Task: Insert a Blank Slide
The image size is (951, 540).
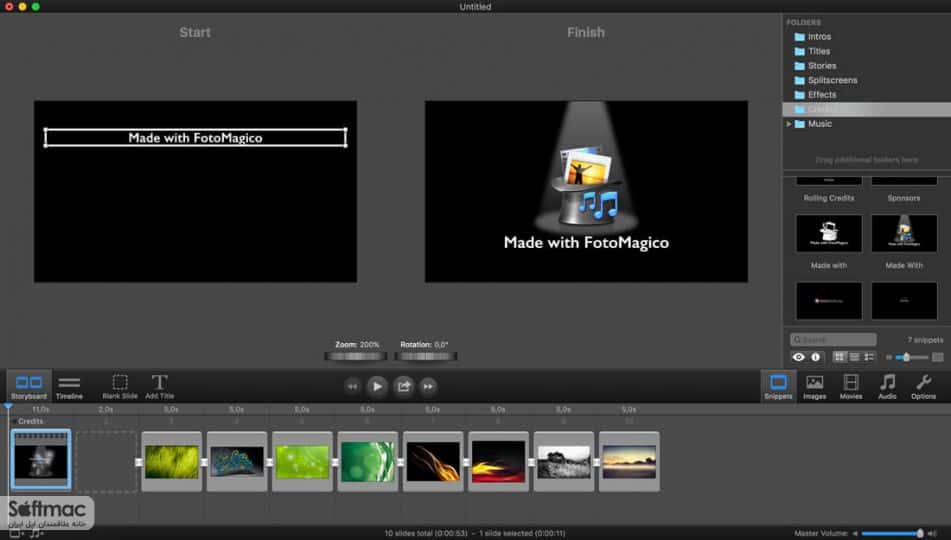Action: pyautogui.click(x=120, y=386)
